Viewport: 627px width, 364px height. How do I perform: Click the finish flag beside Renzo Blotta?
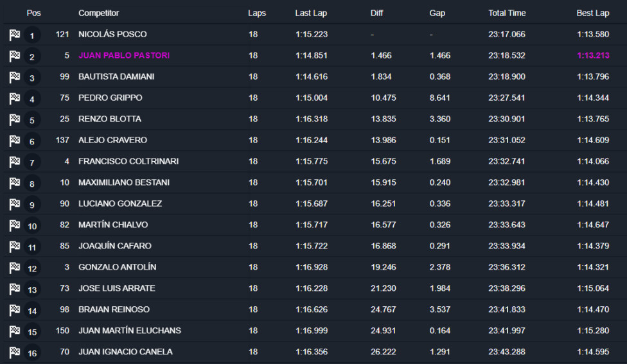15,120
